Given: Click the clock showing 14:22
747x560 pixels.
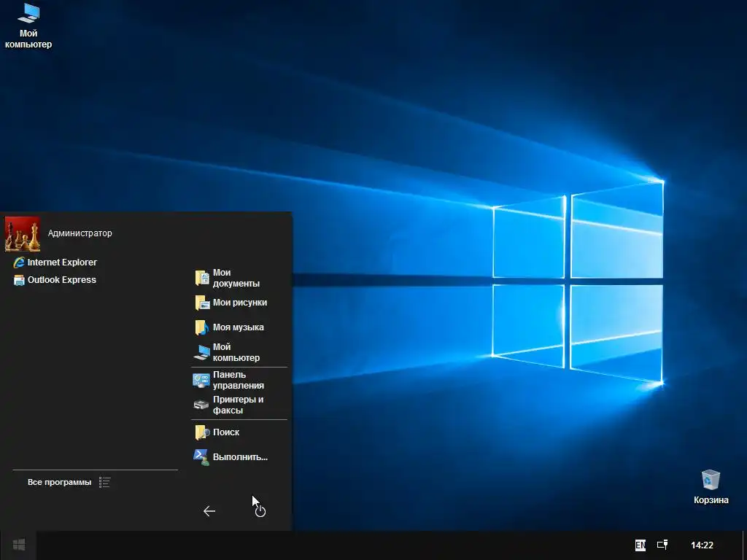Looking at the screenshot, I should pos(703,545).
